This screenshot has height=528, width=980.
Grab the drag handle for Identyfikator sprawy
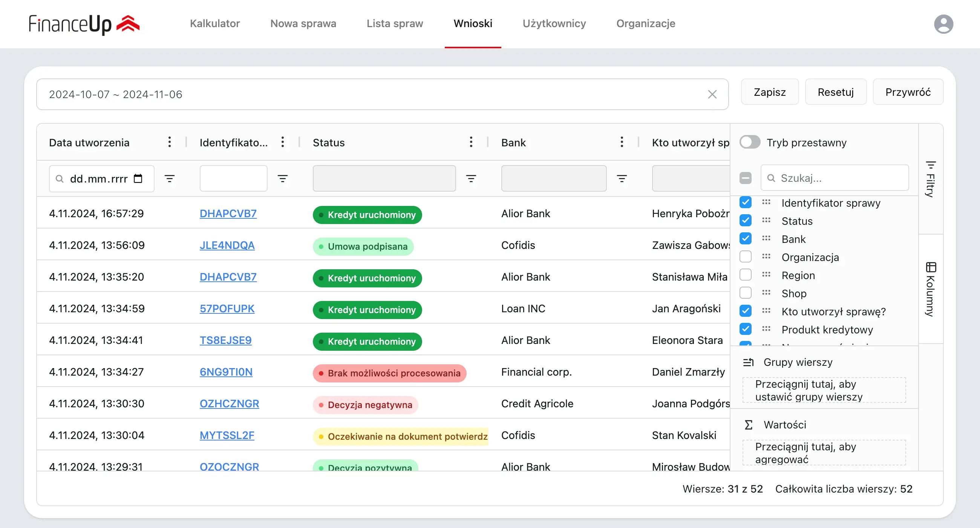tap(766, 203)
